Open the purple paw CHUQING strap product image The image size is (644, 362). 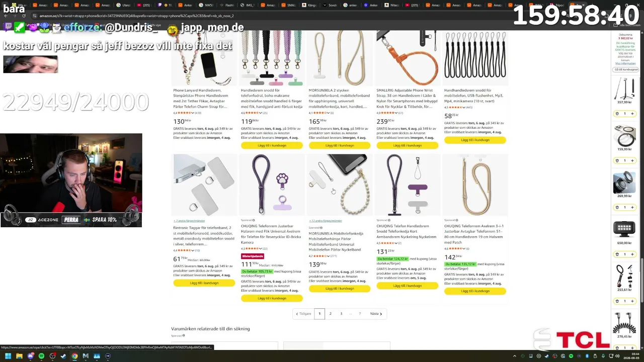pyautogui.click(x=272, y=185)
